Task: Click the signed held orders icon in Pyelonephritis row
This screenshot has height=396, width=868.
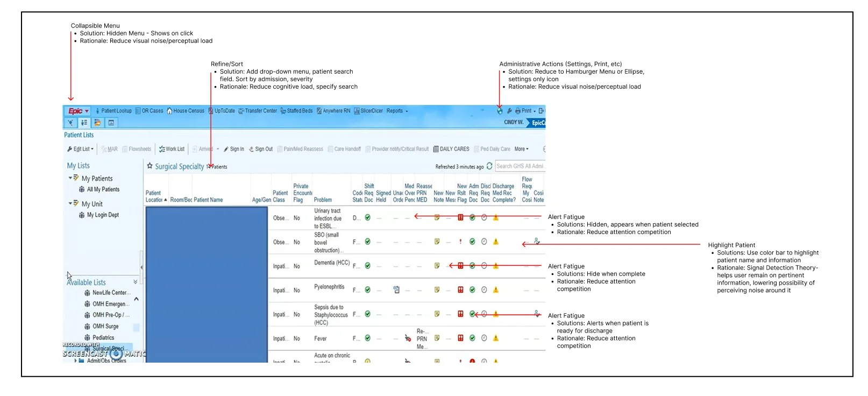Action: coord(396,290)
